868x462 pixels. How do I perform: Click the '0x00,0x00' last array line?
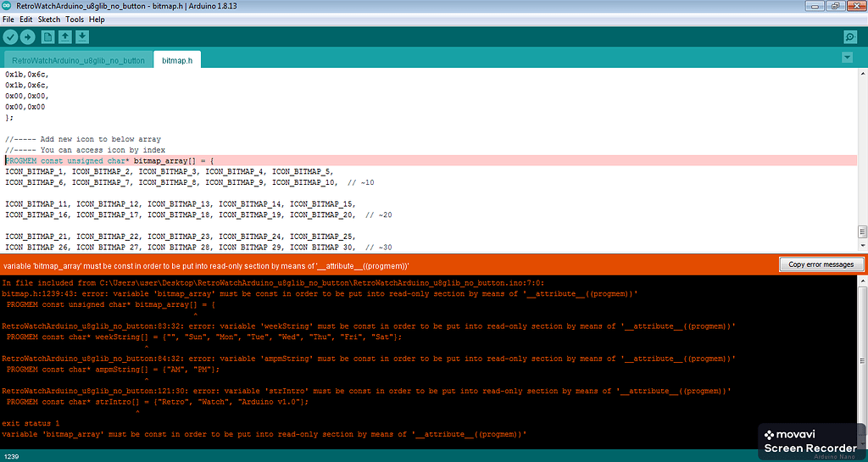25,107
